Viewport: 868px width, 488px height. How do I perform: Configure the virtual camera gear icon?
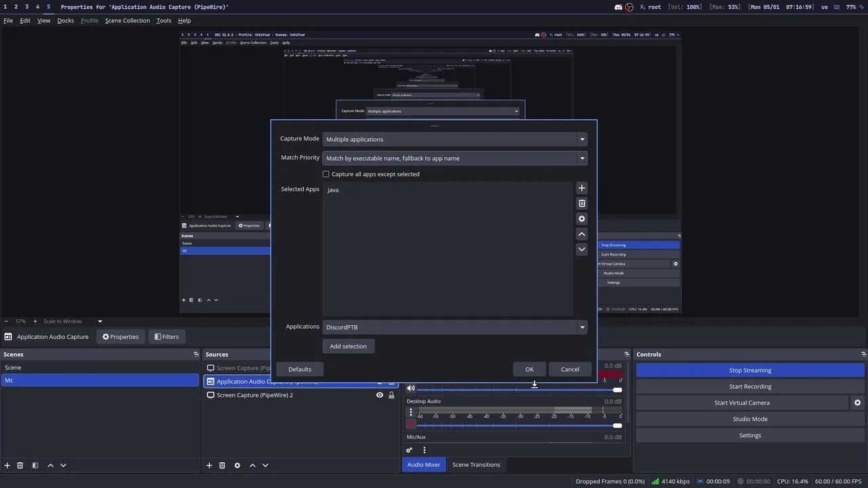pos(857,403)
